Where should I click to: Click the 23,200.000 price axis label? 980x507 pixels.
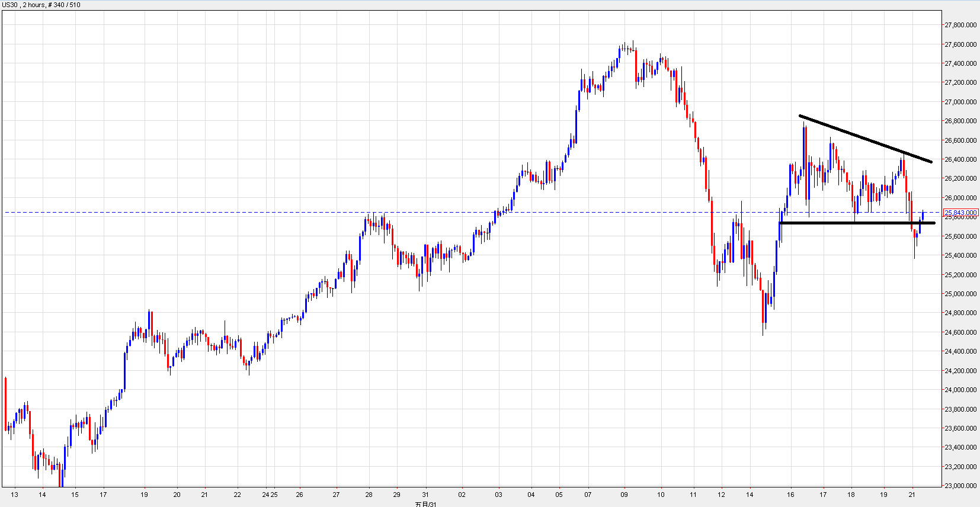tap(960, 467)
